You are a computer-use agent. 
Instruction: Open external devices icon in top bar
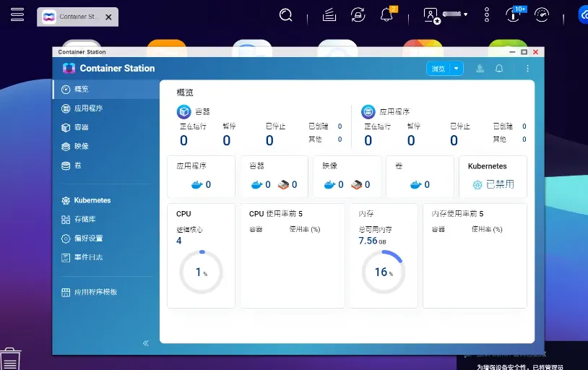tap(358, 15)
